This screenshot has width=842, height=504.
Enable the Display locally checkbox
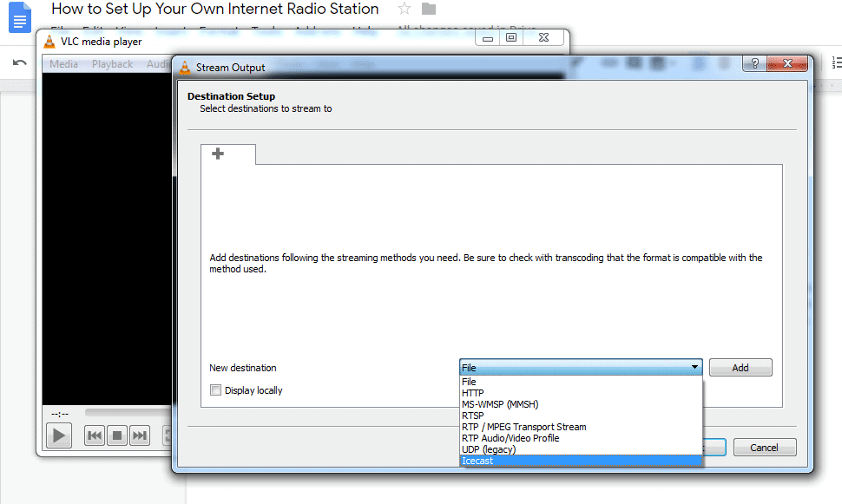215,390
